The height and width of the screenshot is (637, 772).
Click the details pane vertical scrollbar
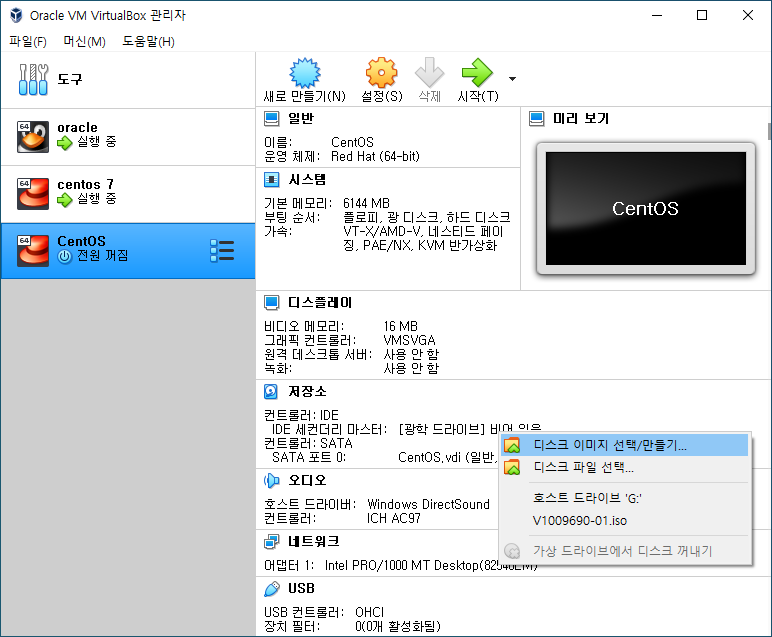coord(769,131)
